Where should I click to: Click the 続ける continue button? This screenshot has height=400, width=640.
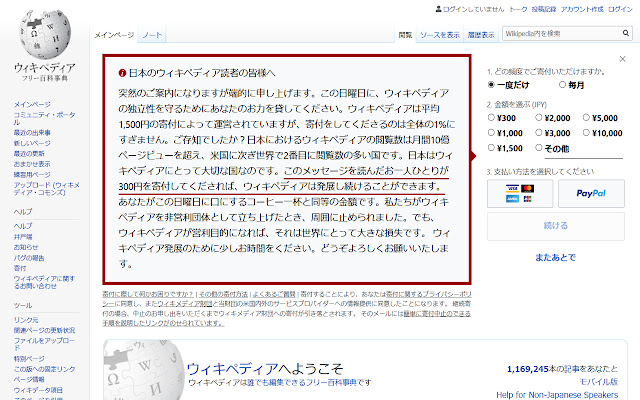pyautogui.click(x=556, y=226)
